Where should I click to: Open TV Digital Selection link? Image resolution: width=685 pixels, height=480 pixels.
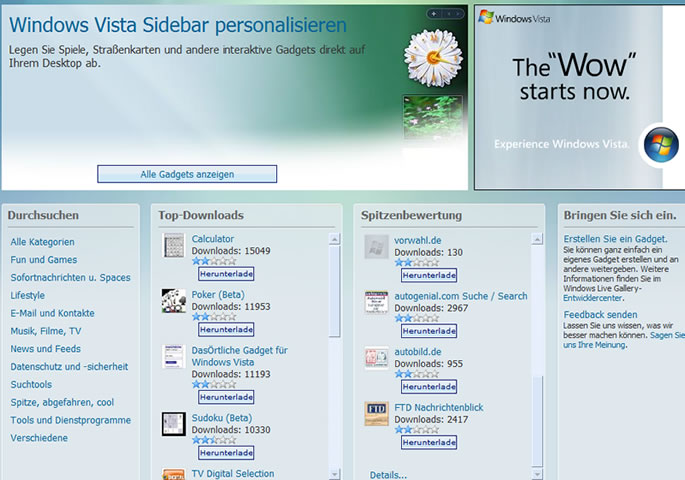point(233,473)
